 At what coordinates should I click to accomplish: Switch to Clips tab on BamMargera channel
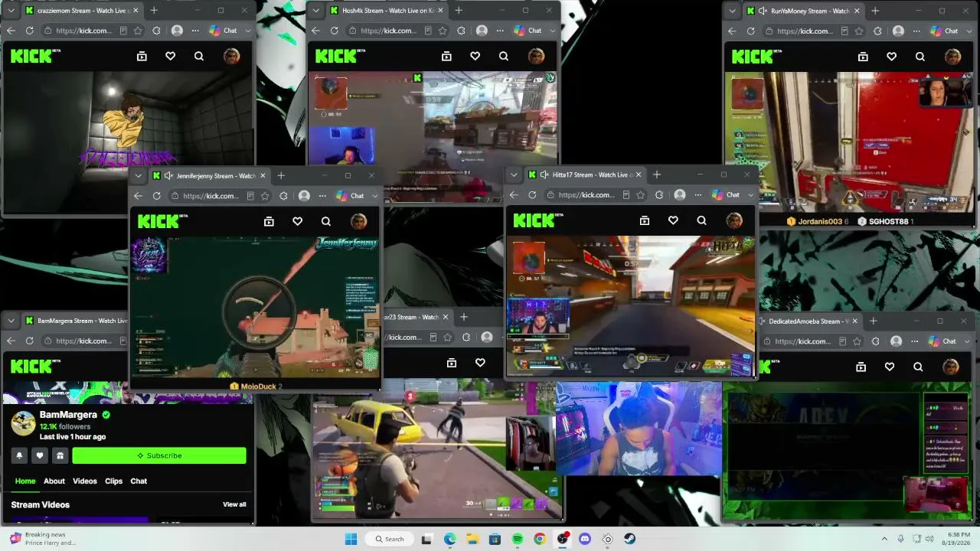(x=113, y=481)
